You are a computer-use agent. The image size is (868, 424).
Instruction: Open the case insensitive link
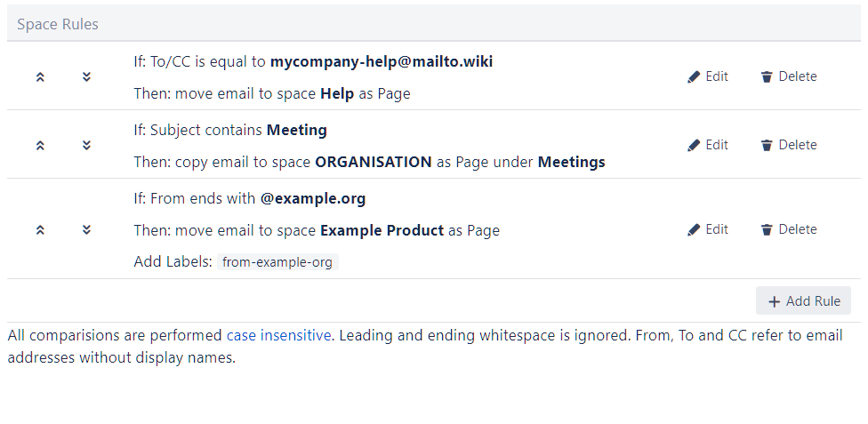[x=278, y=335]
